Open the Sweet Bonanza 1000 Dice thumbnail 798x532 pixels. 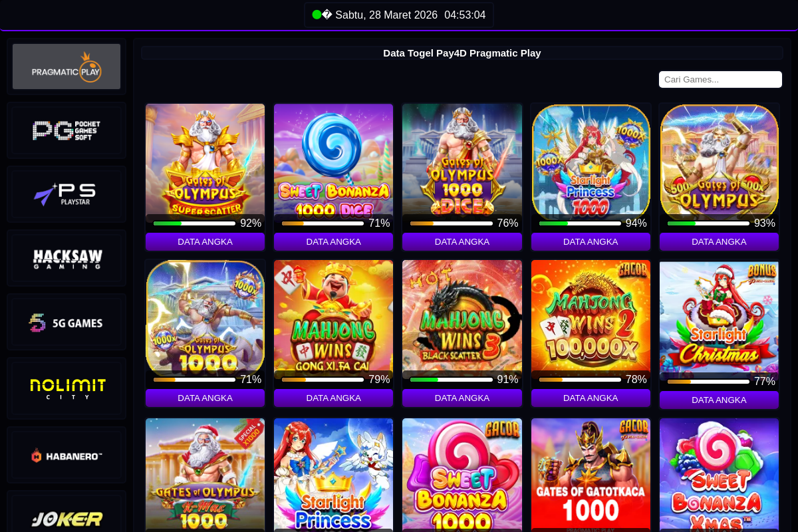pos(333,160)
